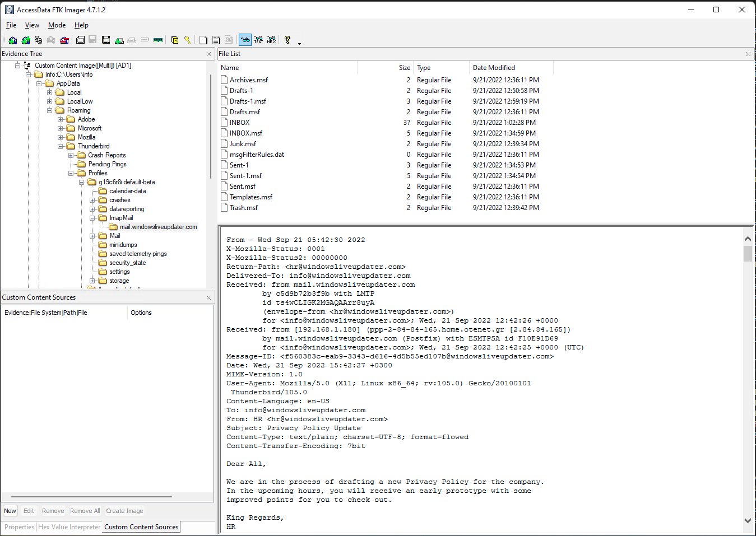756x536 pixels.
Task: Select the INBOX.msf file row
Action: [x=246, y=133]
